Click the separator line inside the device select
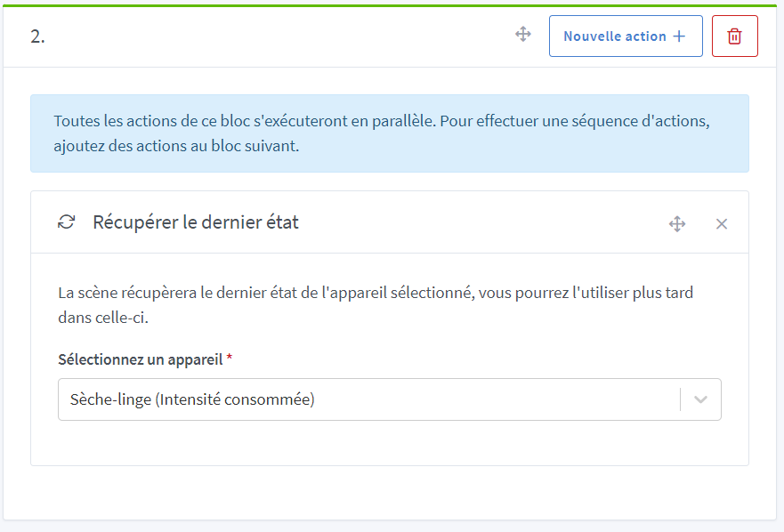This screenshot has height=532, width=784. click(x=681, y=399)
